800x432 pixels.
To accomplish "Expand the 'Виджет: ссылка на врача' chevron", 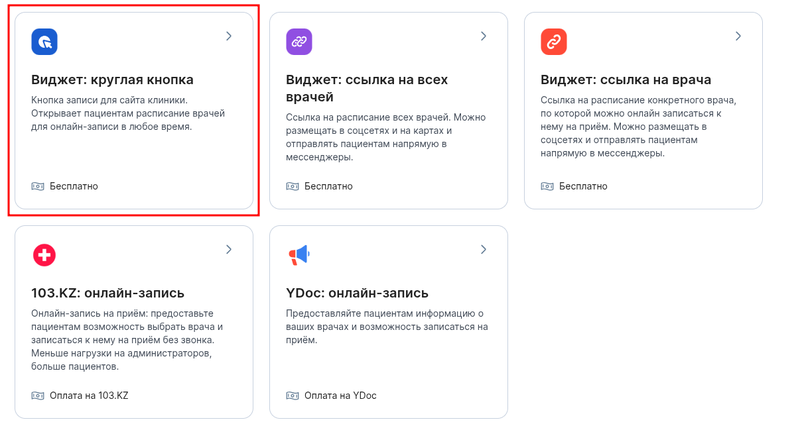I will 738,36.
